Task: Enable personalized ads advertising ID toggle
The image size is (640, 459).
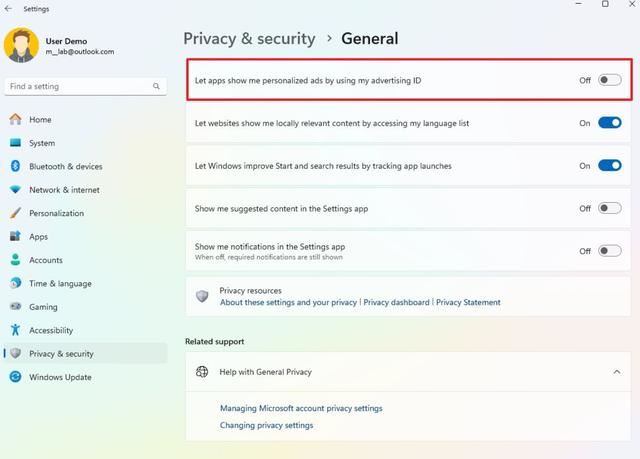Action: [x=609, y=80]
